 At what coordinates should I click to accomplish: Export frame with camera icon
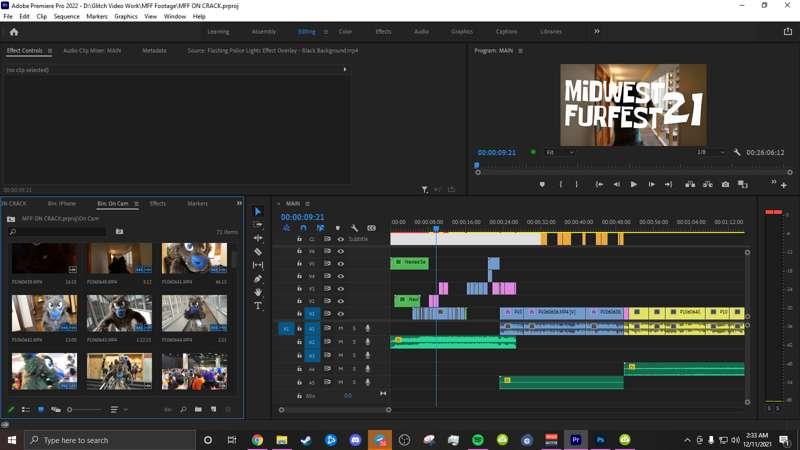click(725, 185)
